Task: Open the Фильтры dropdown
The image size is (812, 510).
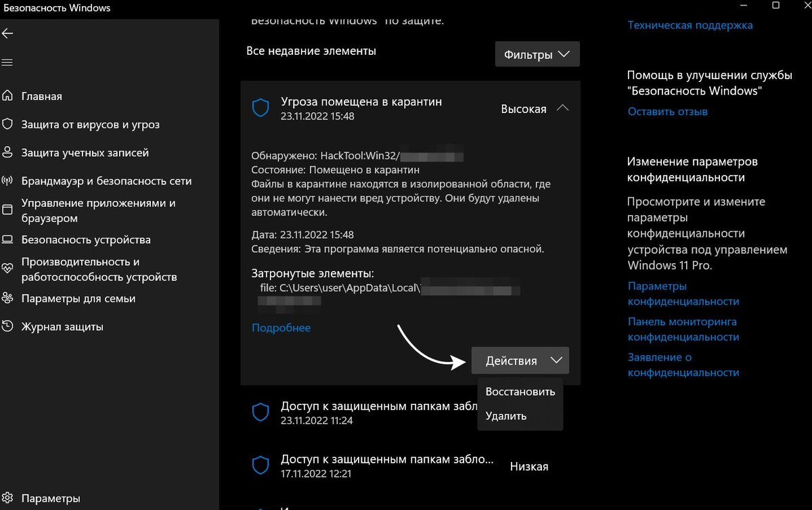Action: tap(537, 55)
